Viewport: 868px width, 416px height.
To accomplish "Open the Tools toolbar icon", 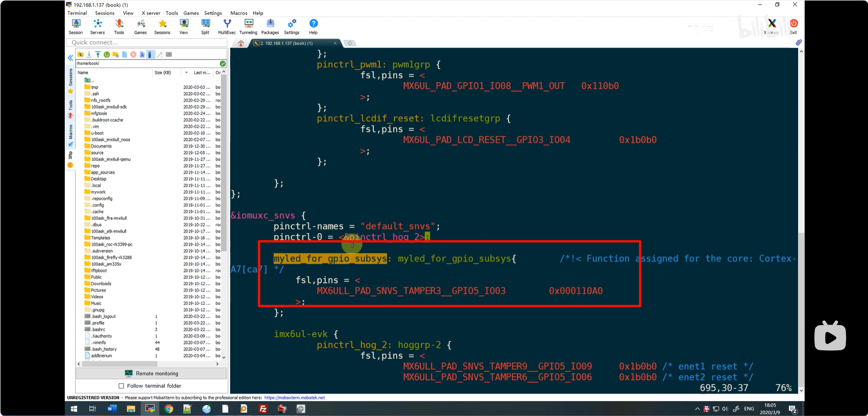I will (x=119, y=27).
